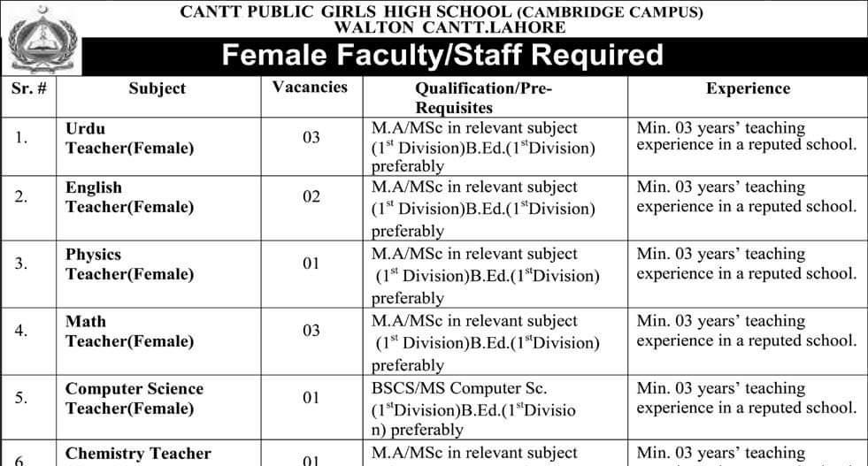The height and width of the screenshot is (466, 868).
Task: Click the Experience column header
Action: [x=748, y=88]
